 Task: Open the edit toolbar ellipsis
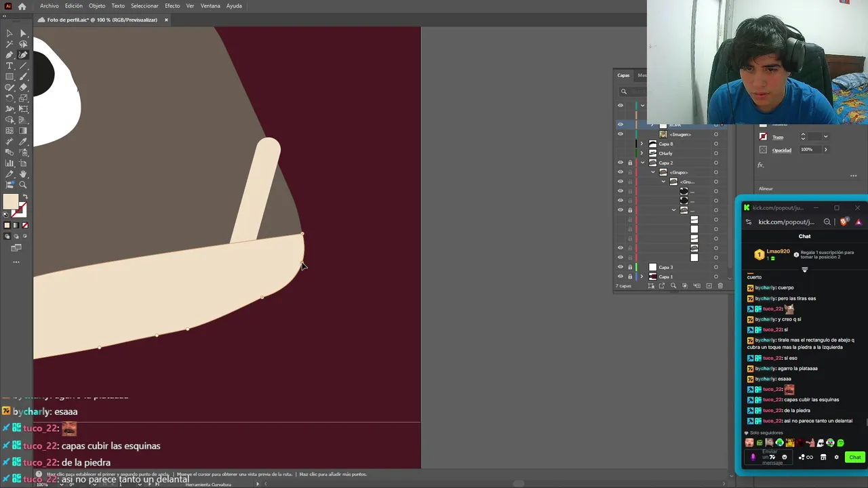coord(16,262)
